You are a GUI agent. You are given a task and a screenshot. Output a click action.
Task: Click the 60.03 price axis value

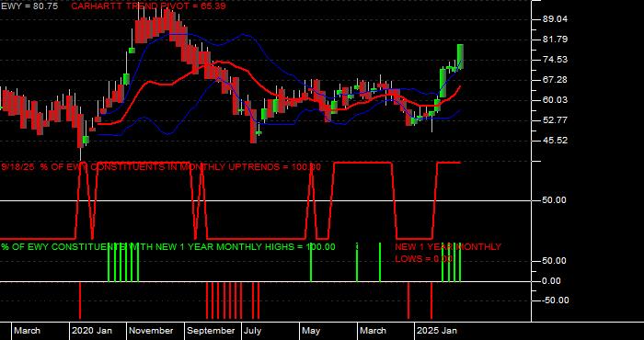[x=556, y=100]
